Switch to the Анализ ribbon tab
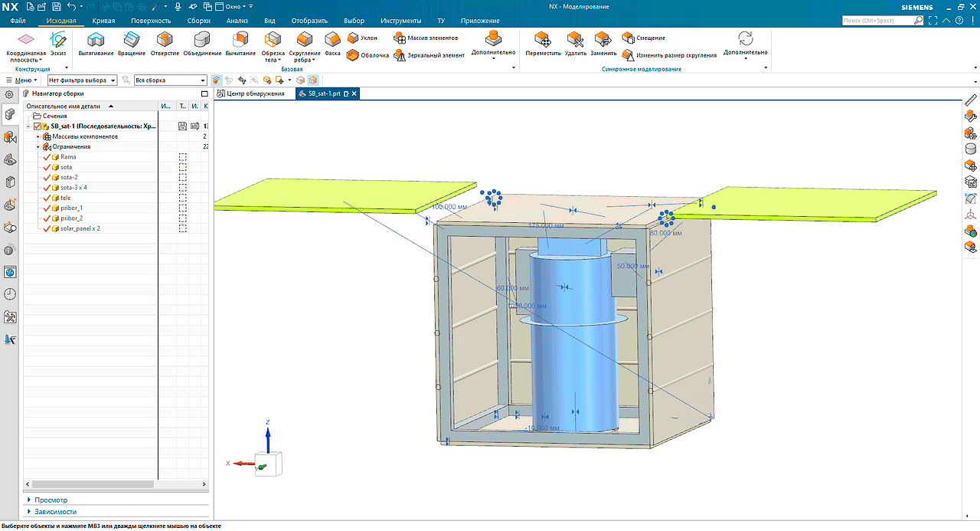 click(x=237, y=21)
